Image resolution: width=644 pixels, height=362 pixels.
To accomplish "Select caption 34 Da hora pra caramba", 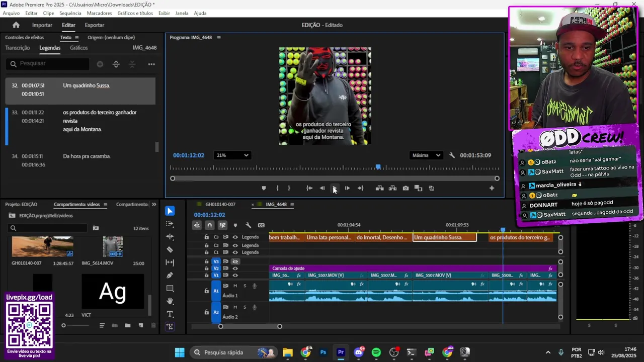I will 80,160.
